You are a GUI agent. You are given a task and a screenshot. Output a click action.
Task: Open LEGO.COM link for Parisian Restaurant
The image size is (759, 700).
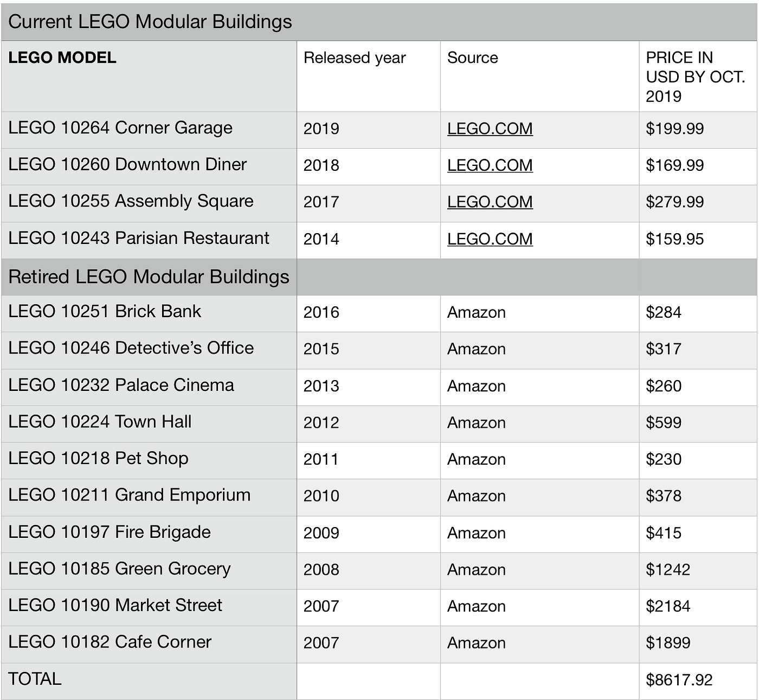coord(490,239)
